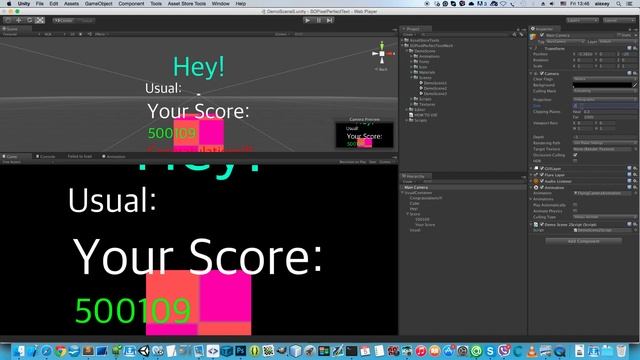Toggle the Occlusion Culling checkbox
Screen dimensions: 640x360
(575, 155)
